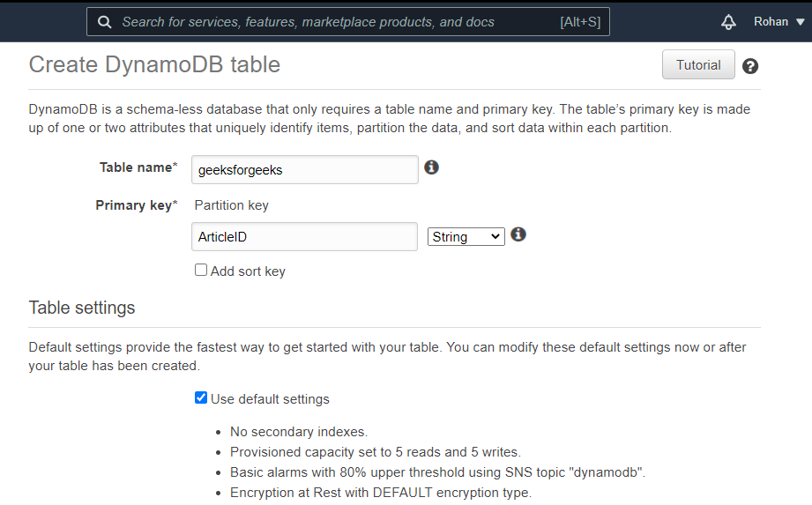
Task: Show info icon beside String dropdown
Action: coord(518,234)
